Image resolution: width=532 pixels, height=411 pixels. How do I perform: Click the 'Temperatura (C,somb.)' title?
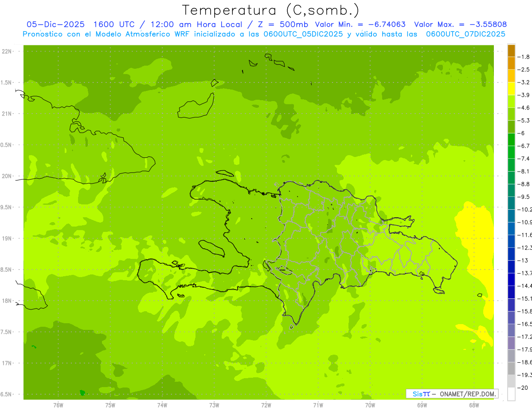click(271, 10)
